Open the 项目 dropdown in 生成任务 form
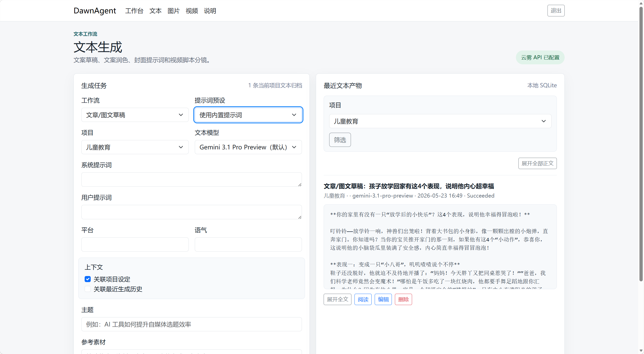The width and height of the screenshot is (644, 354). 135,147
